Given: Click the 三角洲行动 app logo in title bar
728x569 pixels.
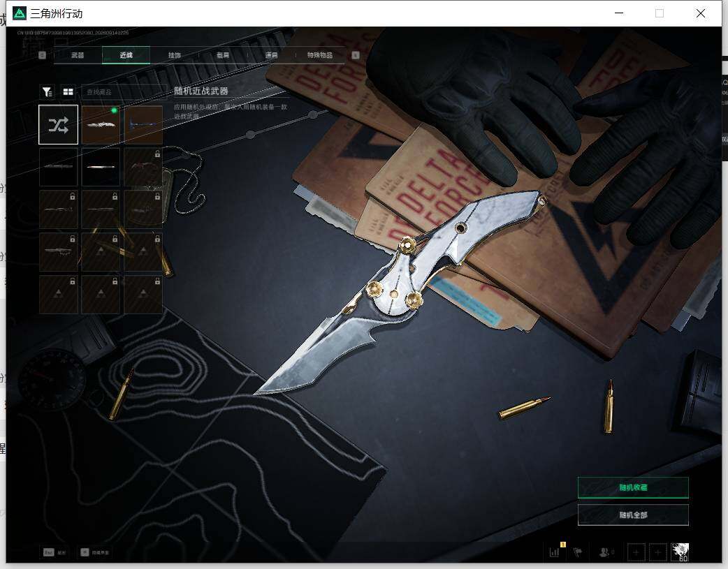Looking at the screenshot, I should click(20, 13).
